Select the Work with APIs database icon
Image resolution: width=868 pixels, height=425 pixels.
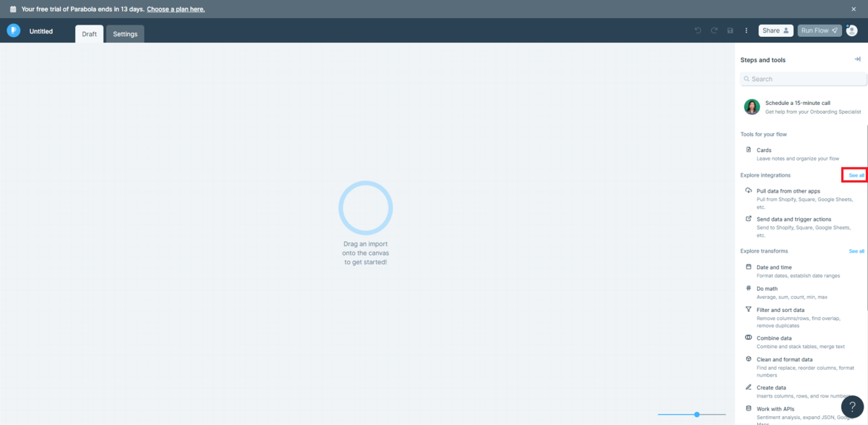[x=749, y=408]
